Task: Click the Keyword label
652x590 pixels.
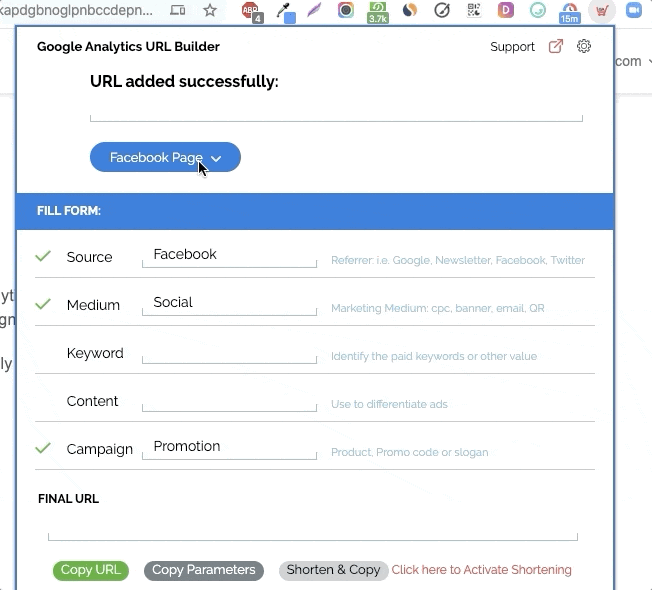Action: 95,353
